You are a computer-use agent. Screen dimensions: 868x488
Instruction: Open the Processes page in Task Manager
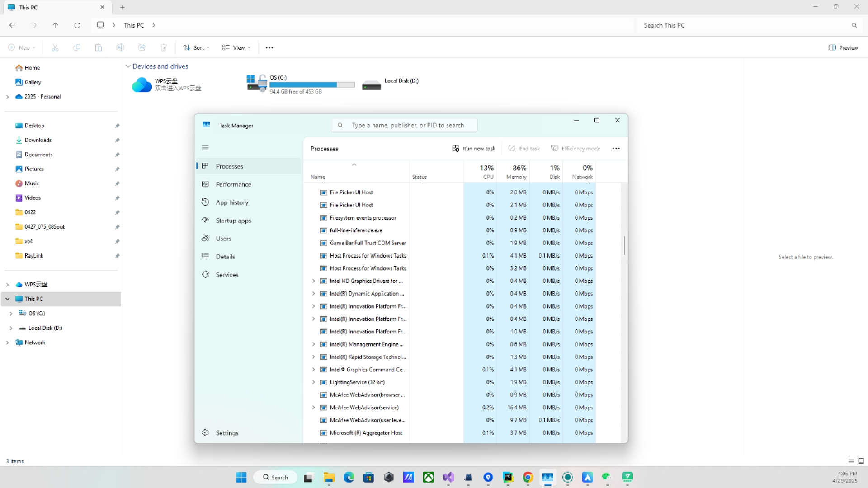point(249,166)
